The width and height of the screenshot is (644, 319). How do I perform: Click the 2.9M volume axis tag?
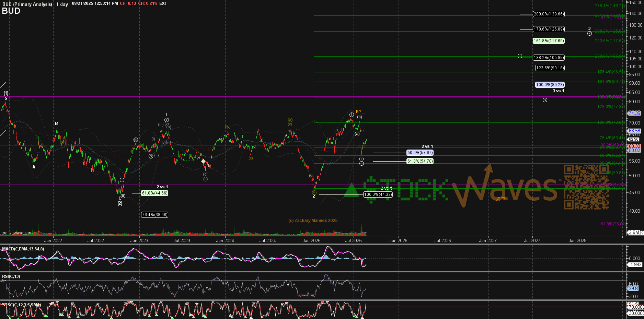pyautogui.click(x=634, y=233)
